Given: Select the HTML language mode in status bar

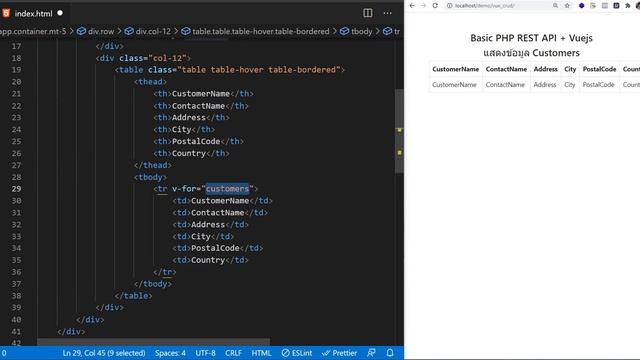Looking at the screenshot, I should (x=261, y=353).
